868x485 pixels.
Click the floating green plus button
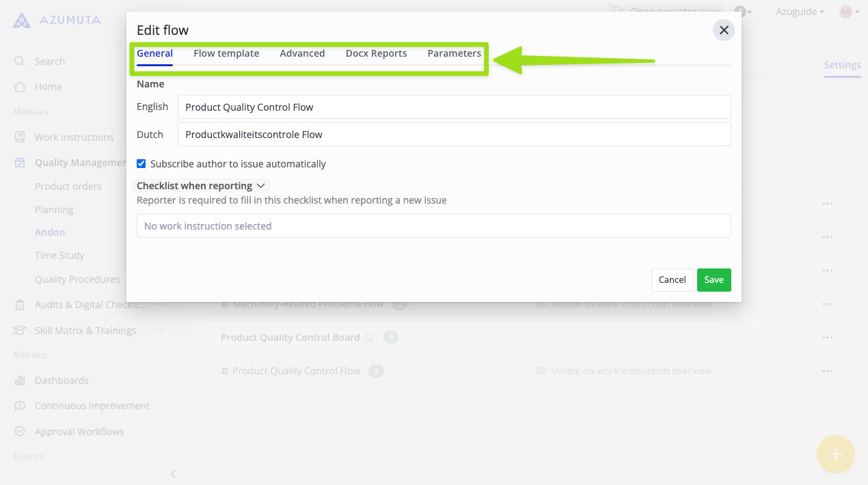pos(835,454)
